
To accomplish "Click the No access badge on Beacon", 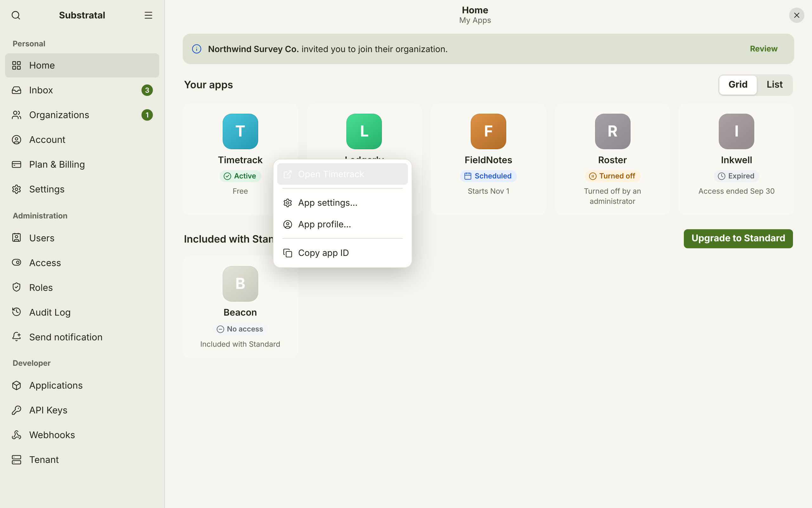I will click(x=240, y=329).
